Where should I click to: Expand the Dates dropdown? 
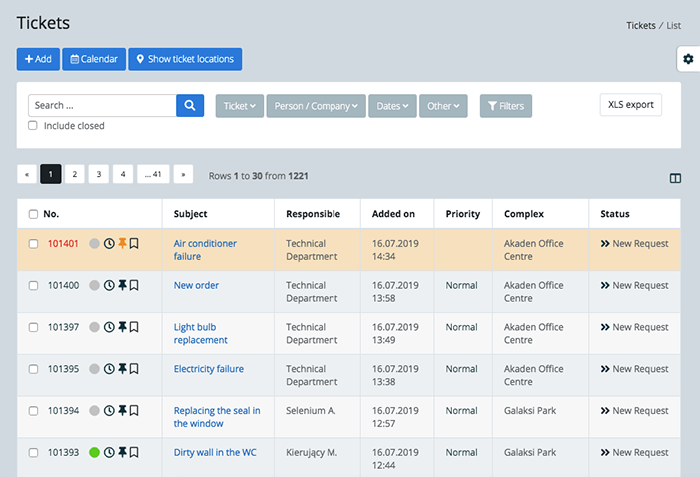392,106
